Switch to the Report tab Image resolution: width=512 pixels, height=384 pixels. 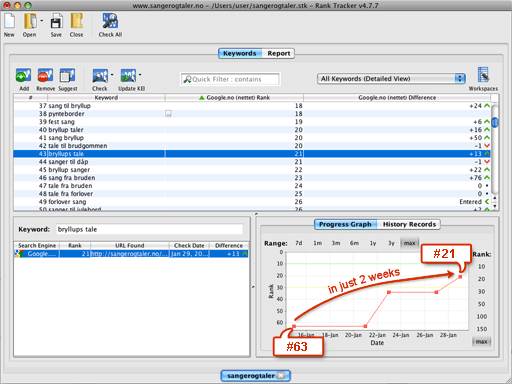click(279, 53)
